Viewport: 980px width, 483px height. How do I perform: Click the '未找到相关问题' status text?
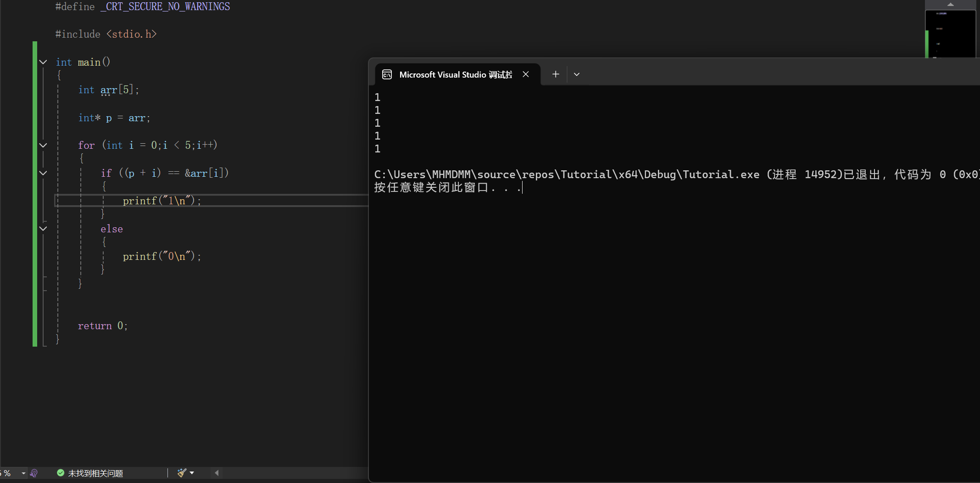pos(95,473)
